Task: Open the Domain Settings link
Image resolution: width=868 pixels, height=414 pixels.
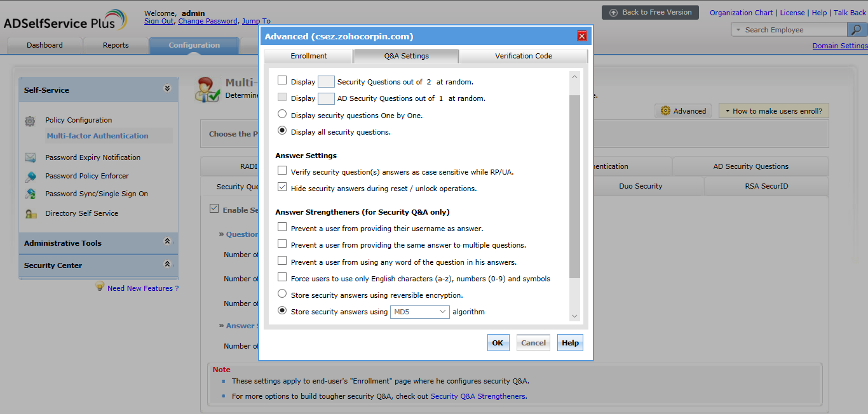Action: point(840,46)
